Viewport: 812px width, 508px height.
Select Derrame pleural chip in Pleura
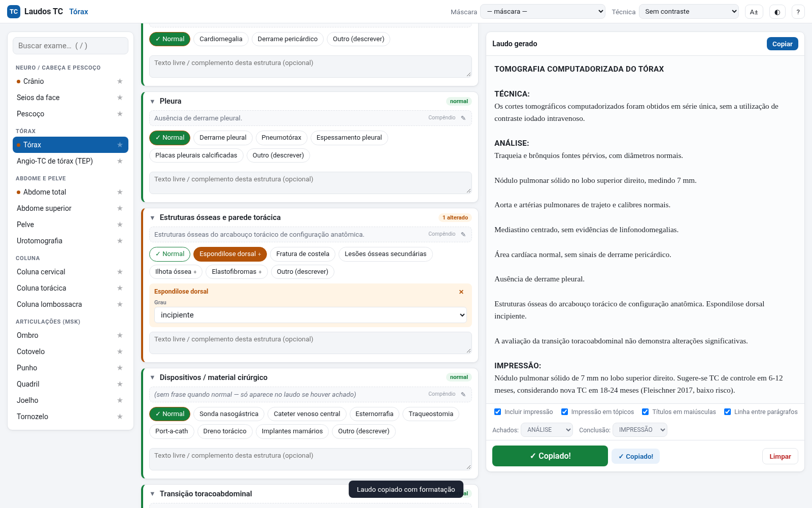pyautogui.click(x=223, y=138)
